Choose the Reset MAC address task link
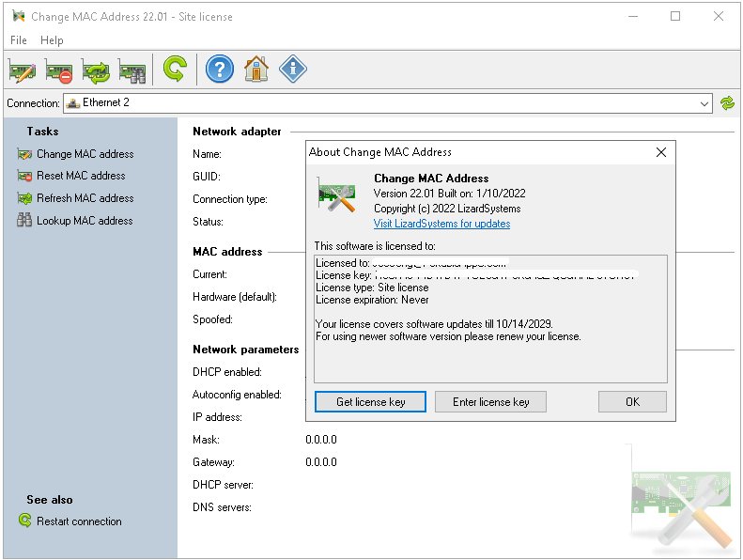This screenshot has height=560, width=743. pos(81,176)
